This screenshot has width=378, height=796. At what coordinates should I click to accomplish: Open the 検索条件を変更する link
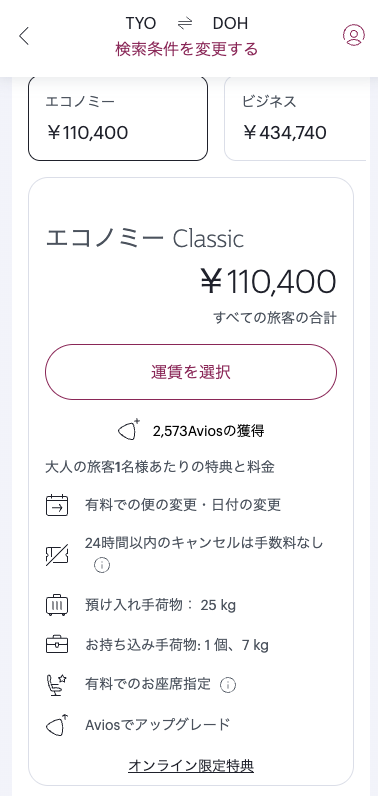coord(187,49)
